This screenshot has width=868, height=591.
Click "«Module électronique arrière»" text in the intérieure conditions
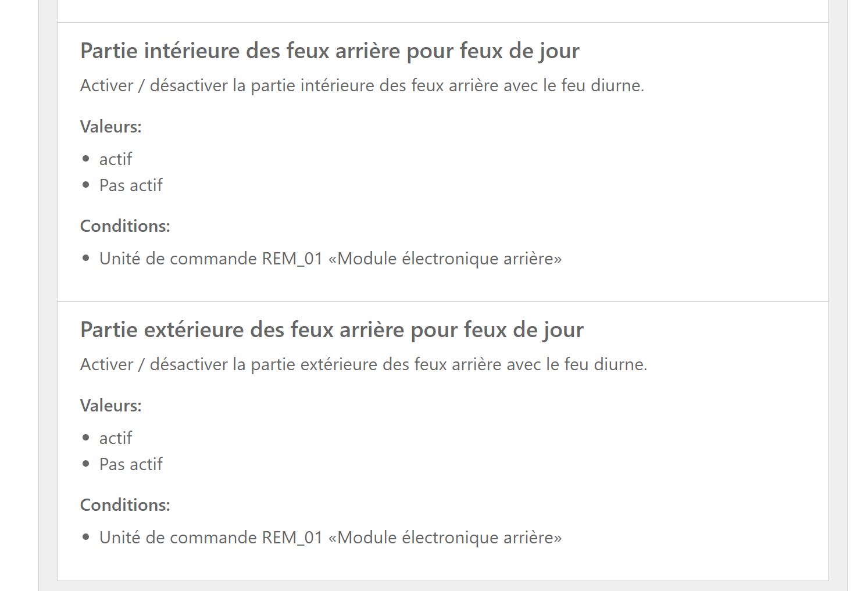pyautogui.click(x=445, y=259)
